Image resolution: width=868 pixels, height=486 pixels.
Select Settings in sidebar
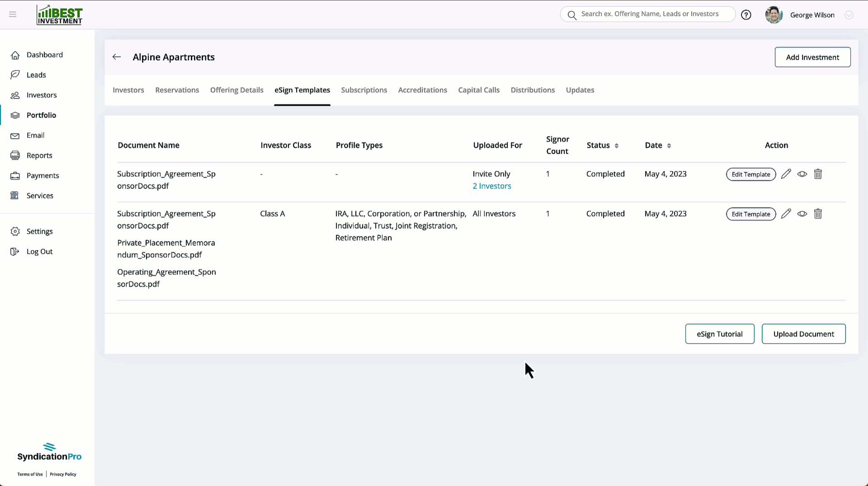[40, 231]
